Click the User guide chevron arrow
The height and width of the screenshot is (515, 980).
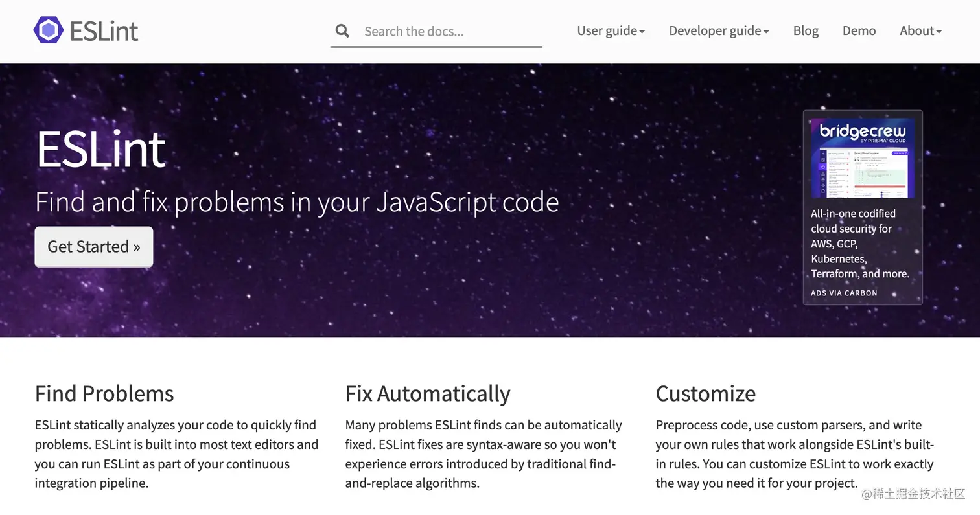642,31
